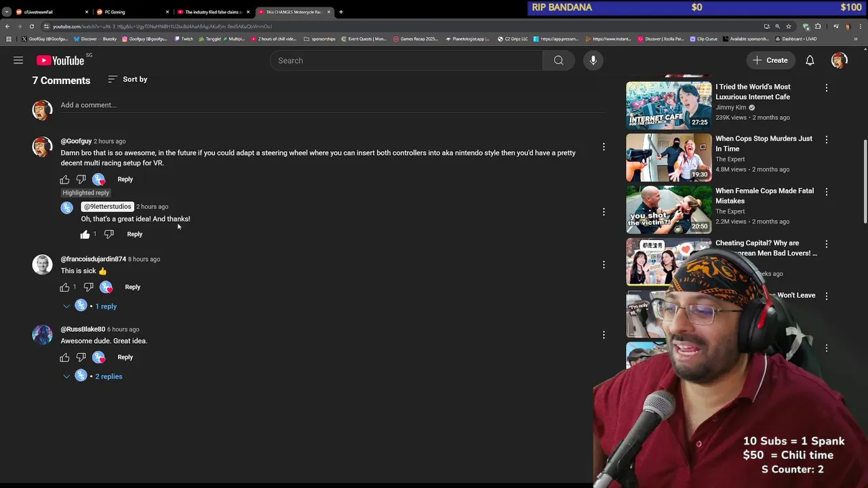Dislike the @Goofguy comment

pos(81,180)
